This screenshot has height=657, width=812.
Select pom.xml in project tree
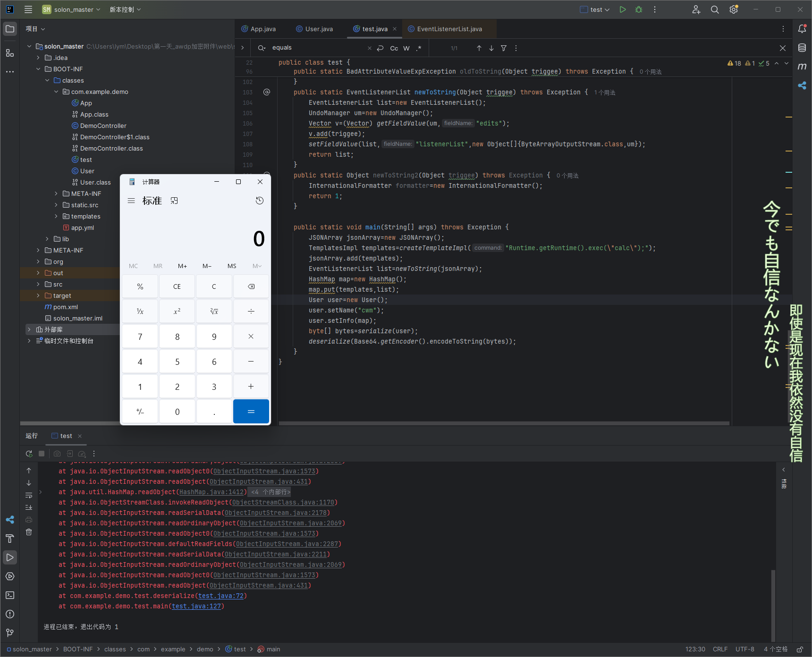[x=66, y=307]
